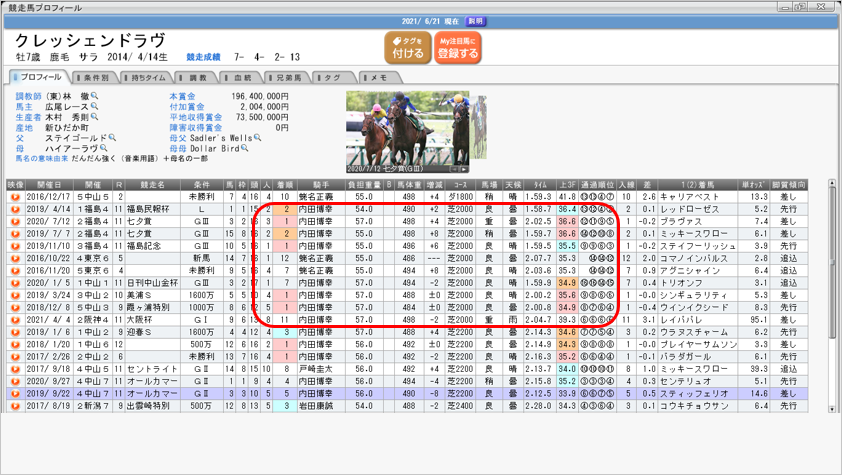
Task: Click magnifier icon beside Dollar Bird
Action: point(244,148)
